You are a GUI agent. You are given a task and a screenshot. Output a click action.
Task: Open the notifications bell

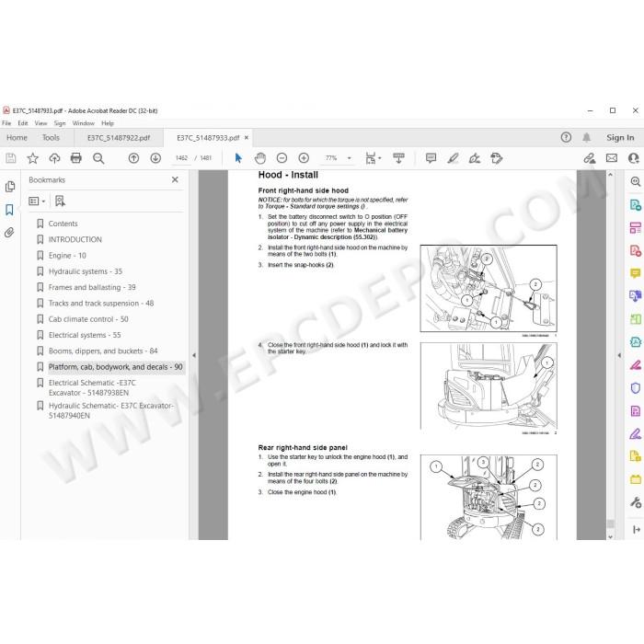coord(587,138)
